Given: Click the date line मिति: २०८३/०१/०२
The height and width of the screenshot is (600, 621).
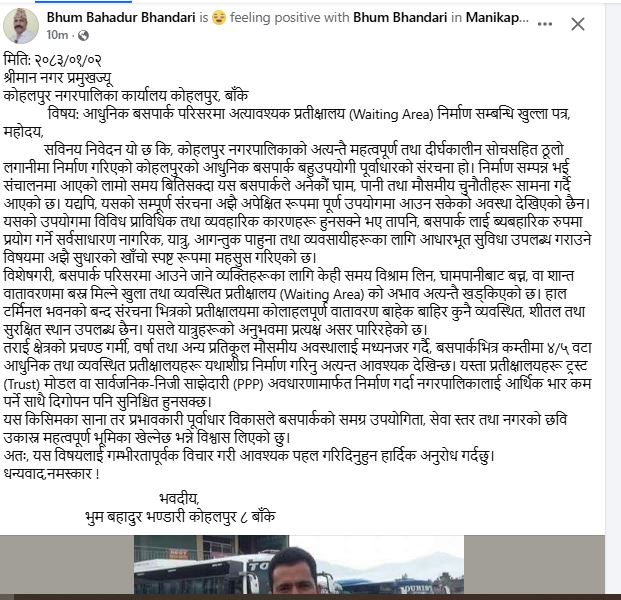Looking at the screenshot, I should pyautogui.click(x=53, y=60).
